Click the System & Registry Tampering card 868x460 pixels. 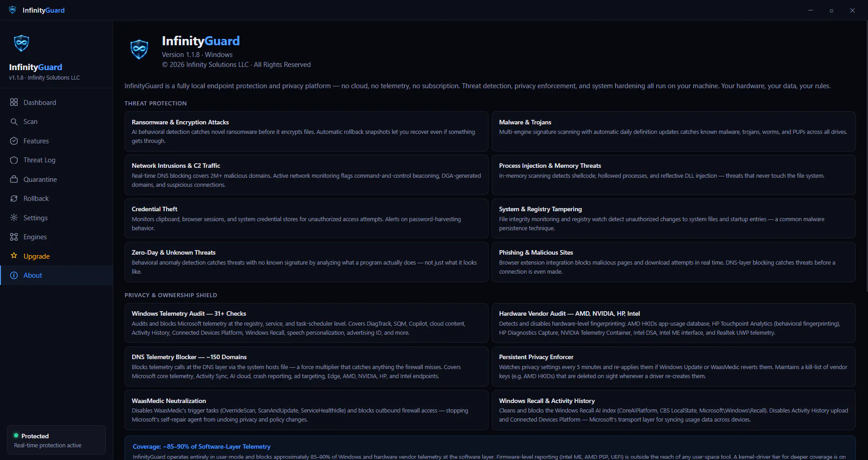[x=673, y=218]
